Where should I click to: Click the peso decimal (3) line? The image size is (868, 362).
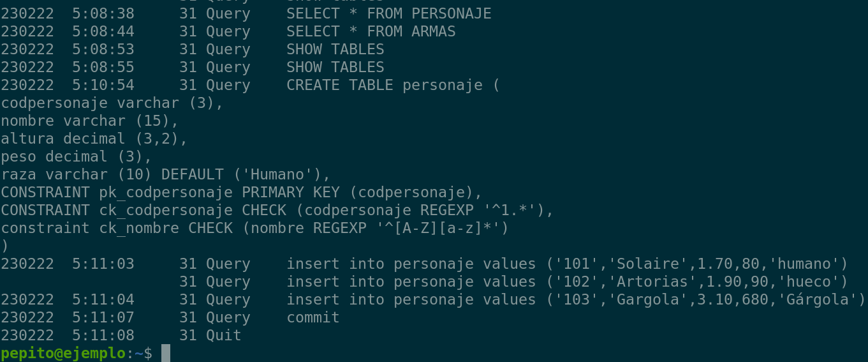[x=76, y=156]
